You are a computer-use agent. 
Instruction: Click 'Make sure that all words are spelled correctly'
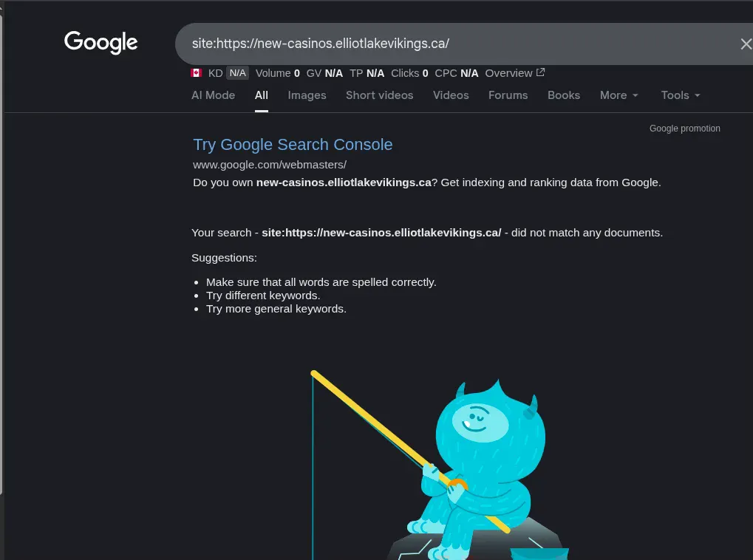tap(321, 282)
